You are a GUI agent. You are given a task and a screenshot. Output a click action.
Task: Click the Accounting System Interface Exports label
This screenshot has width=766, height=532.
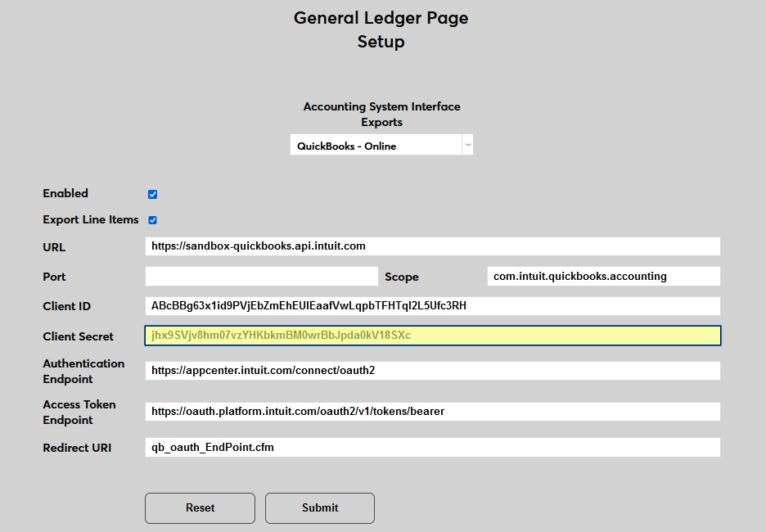click(x=381, y=113)
